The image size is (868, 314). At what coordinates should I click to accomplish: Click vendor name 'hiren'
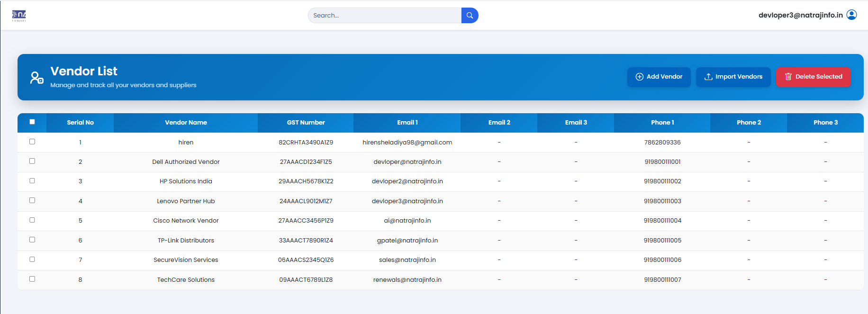coord(186,143)
